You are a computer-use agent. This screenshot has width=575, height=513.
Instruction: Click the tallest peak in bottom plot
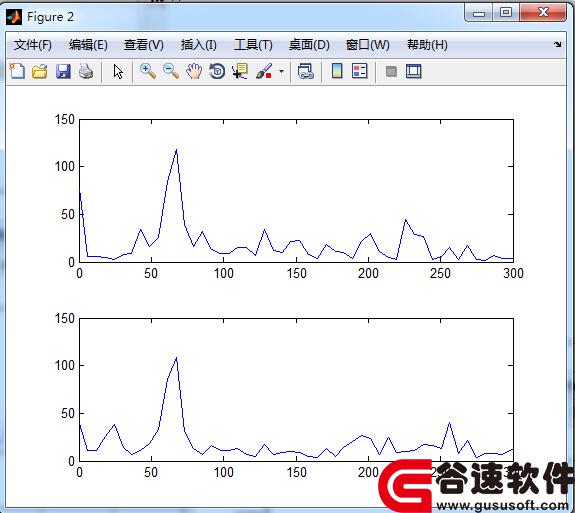pyautogui.click(x=176, y=357)
